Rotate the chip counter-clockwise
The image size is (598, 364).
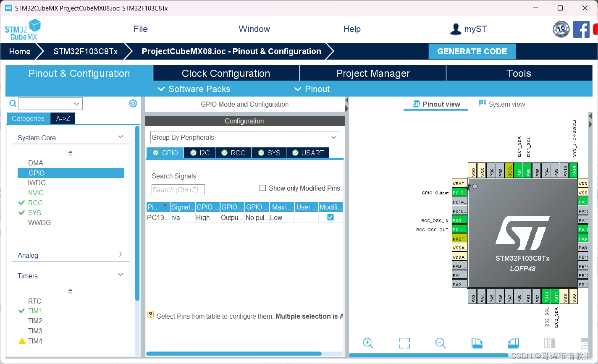click(x=514, y=343)
